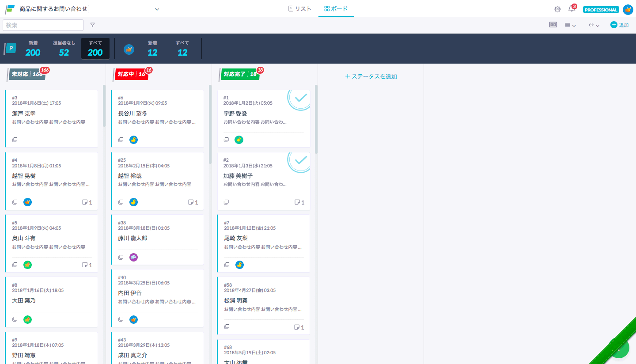636x364 pixels.
Task: Switch to the リスト tab
Action: tap(300, 9)
